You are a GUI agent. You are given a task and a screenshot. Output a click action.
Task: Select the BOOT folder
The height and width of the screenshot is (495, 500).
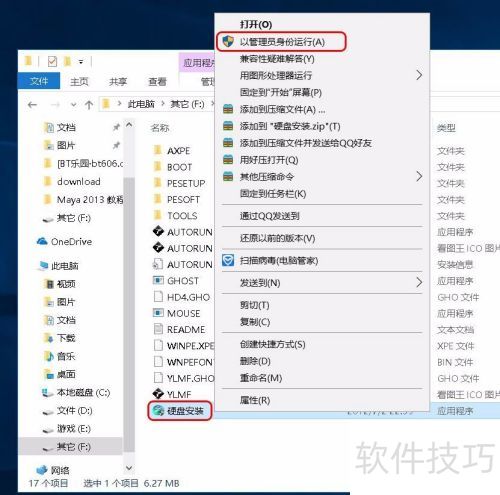(x=179, y=167)
